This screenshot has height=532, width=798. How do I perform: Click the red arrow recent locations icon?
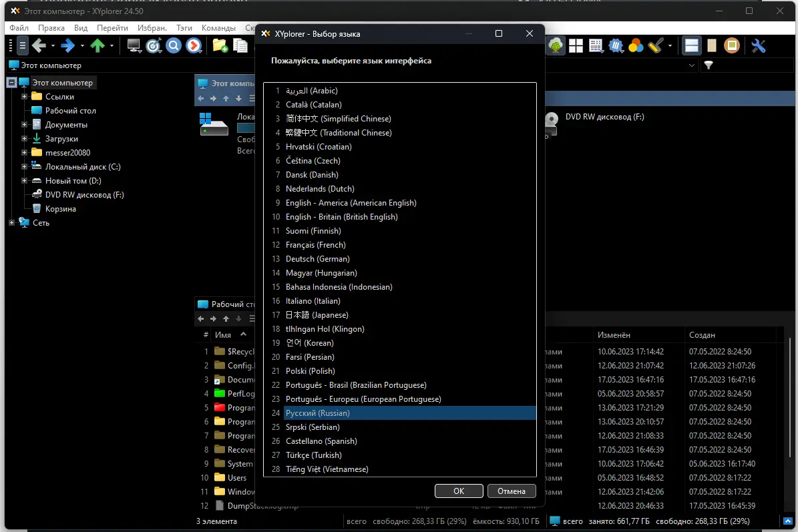pos(194,46)
